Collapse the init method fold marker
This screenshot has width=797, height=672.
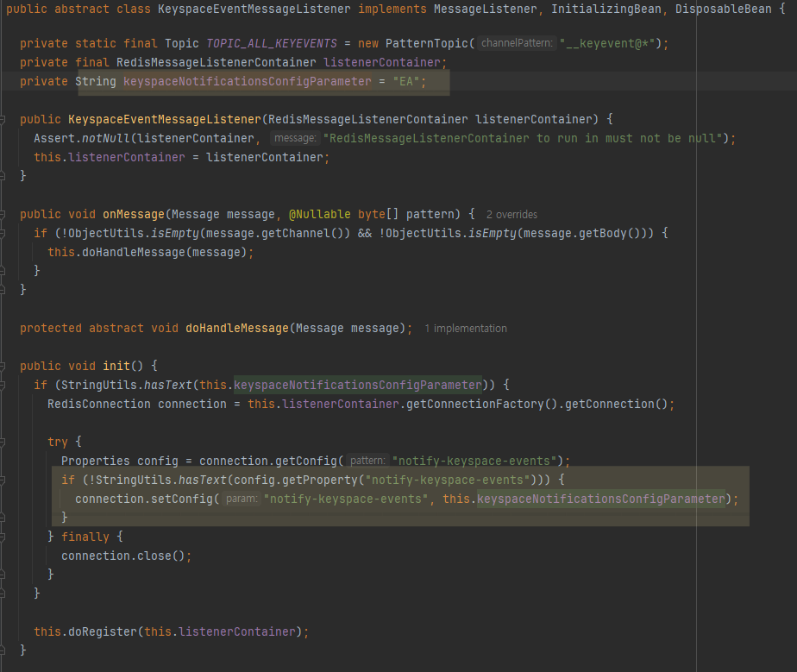click(2, 366)
